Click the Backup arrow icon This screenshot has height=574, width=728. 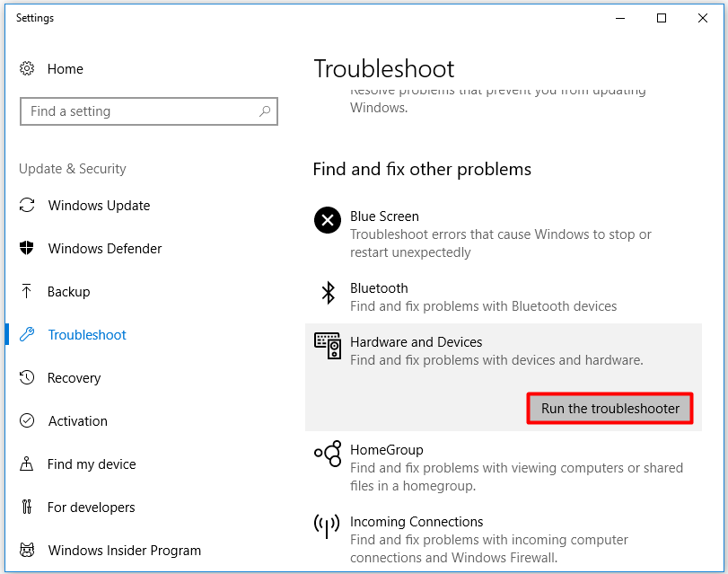[27, 292]
